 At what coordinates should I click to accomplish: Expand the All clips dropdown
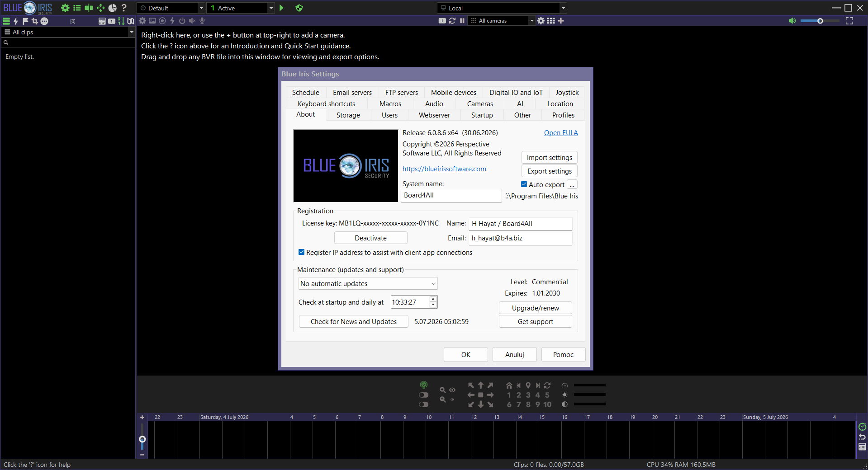coord(68,32)
